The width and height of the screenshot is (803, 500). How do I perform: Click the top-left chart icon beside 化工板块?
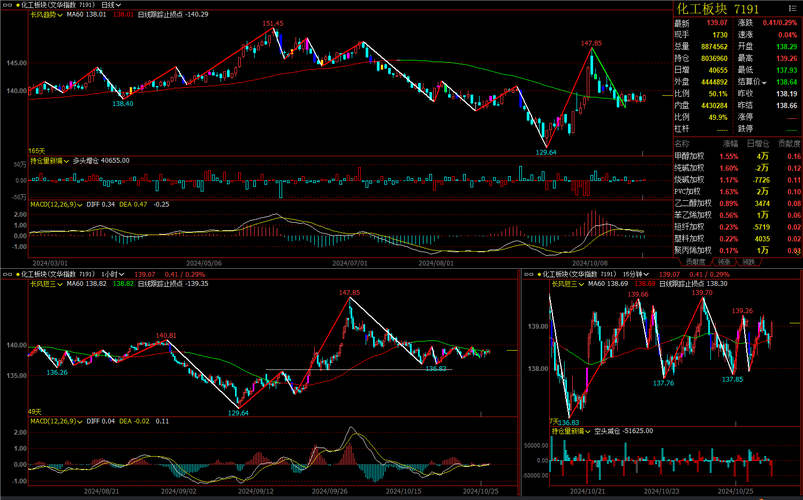coord(6,5)
